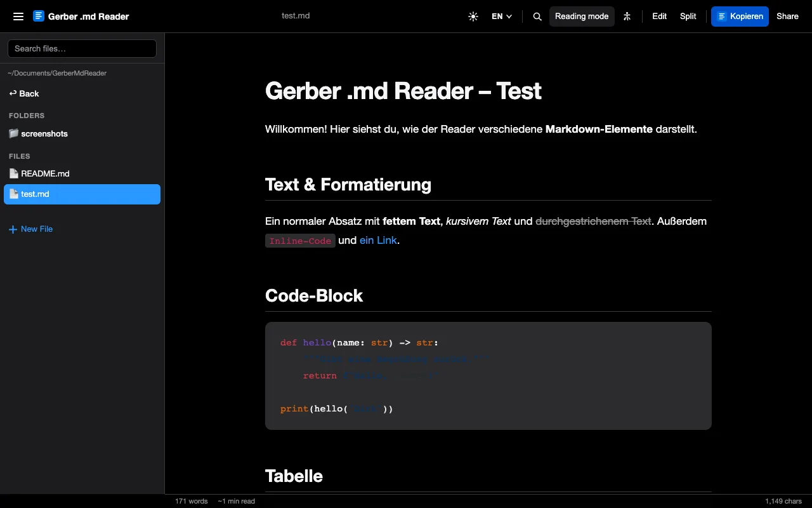Click the test.md title in header
Viewport: 812px width, 508px height.
point(296,16)
